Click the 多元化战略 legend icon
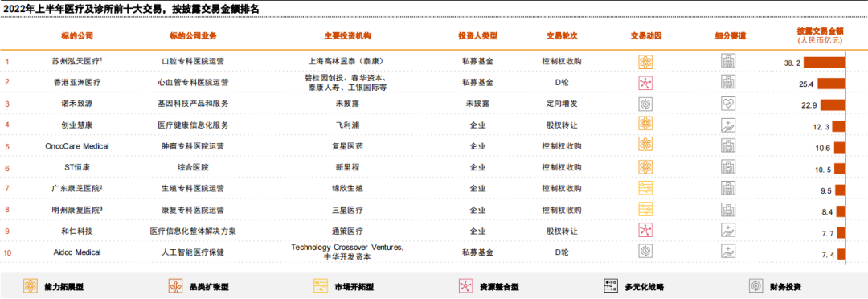The image size is (868, 299). tap(611, 285)
